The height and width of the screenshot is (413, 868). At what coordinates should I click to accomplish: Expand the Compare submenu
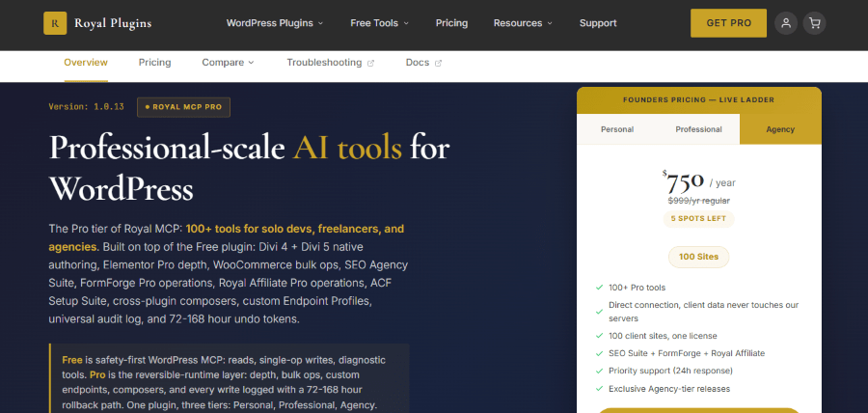tap(228, 63)
